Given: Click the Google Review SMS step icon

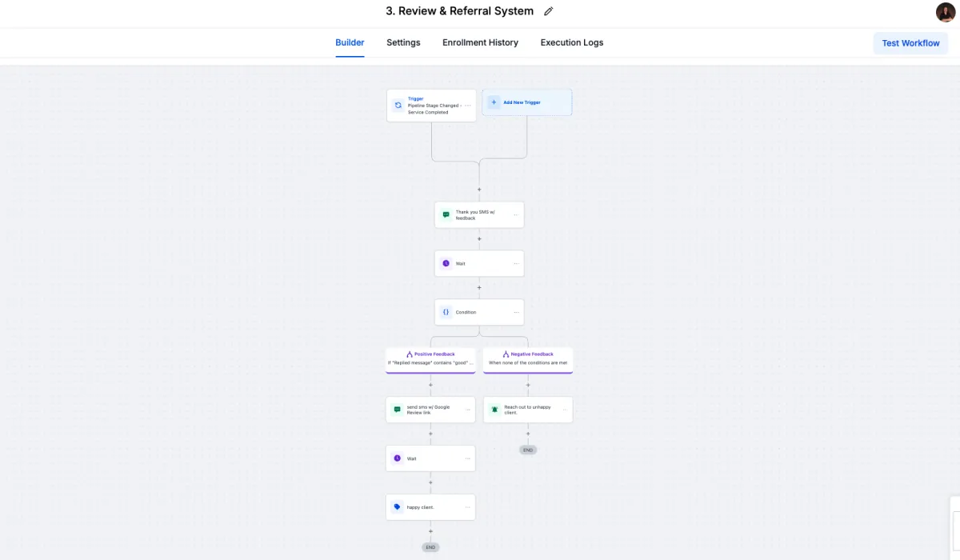Looking at the screenshot, I should [x=397, y=410].
